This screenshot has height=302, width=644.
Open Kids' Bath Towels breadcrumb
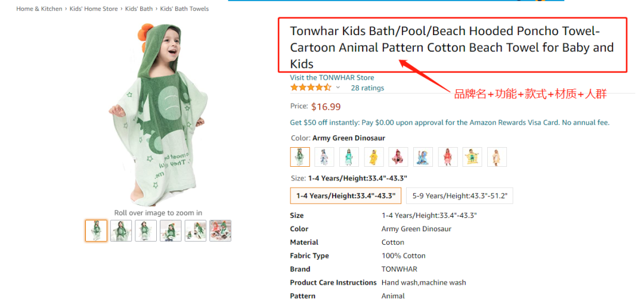184,9
